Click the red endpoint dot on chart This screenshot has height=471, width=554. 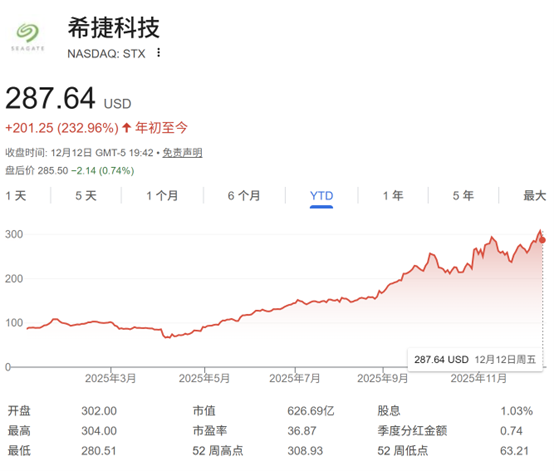coord(542,240)
